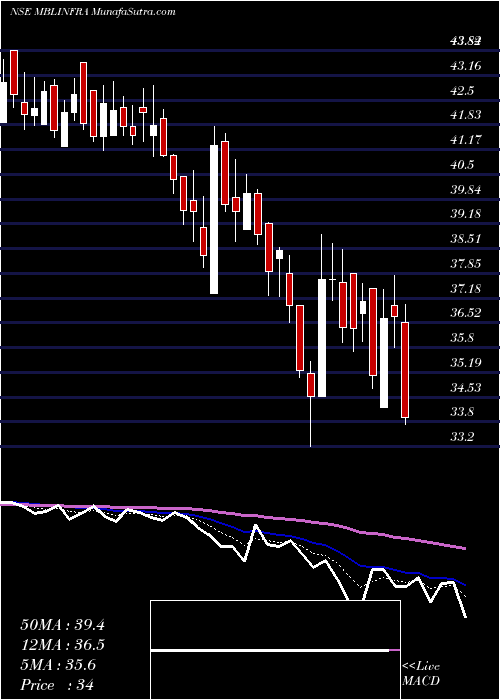Click the 42.5 price axis label

point(462,91)
